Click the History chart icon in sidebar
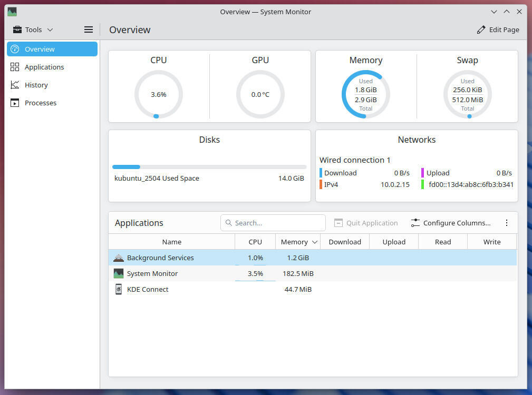Viewport: 532px width, 395px height. 15,85
